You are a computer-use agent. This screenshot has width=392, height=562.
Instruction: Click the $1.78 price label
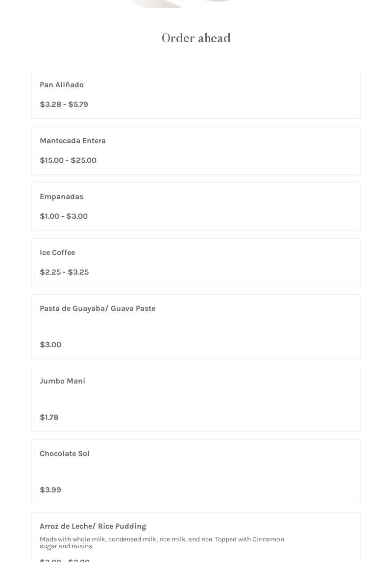click(49, 417)
